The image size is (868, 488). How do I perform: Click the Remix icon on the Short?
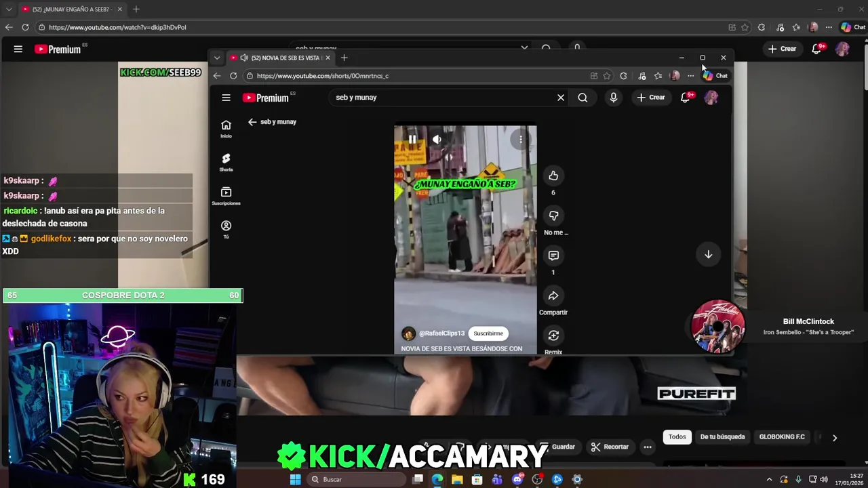click(553, 335)
